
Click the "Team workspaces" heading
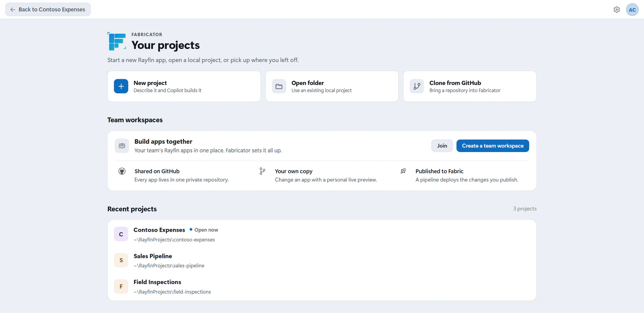(135, 120)
